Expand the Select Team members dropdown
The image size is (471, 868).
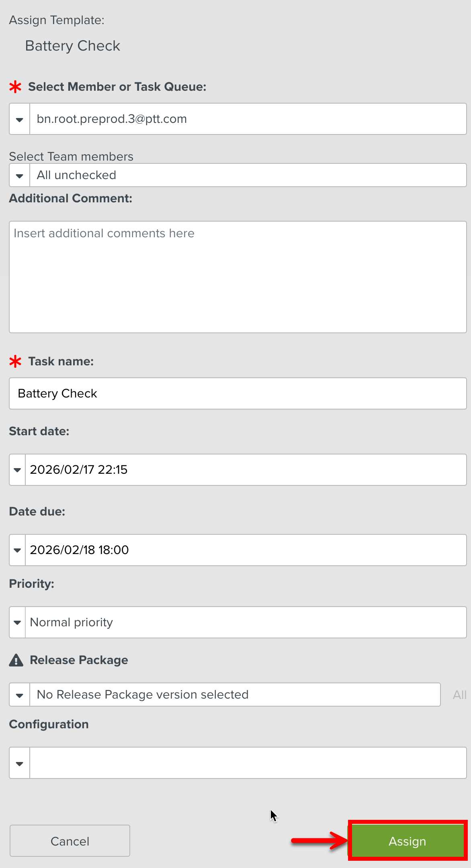pyautogui.click(x=19, y=175)
